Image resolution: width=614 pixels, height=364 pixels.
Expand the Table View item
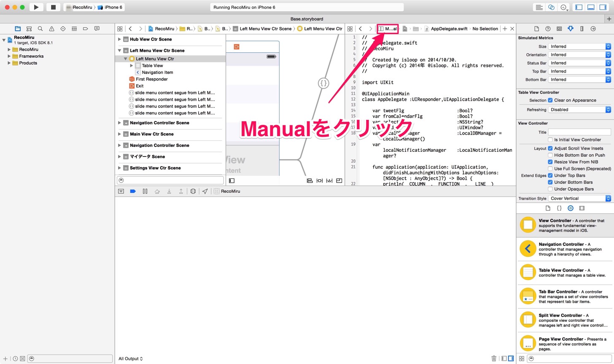point(132,65)
